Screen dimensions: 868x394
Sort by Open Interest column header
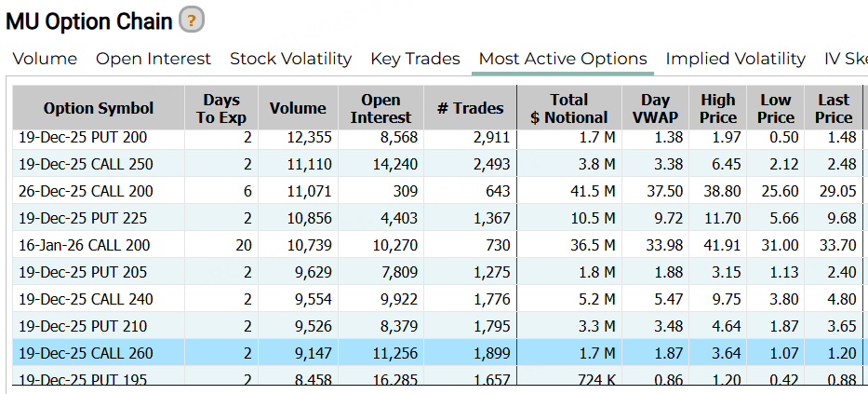coord(380,108)
